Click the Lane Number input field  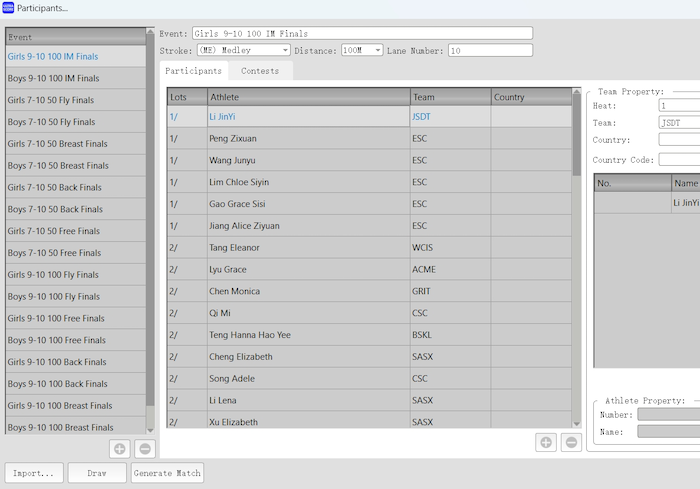click(490, 50)
